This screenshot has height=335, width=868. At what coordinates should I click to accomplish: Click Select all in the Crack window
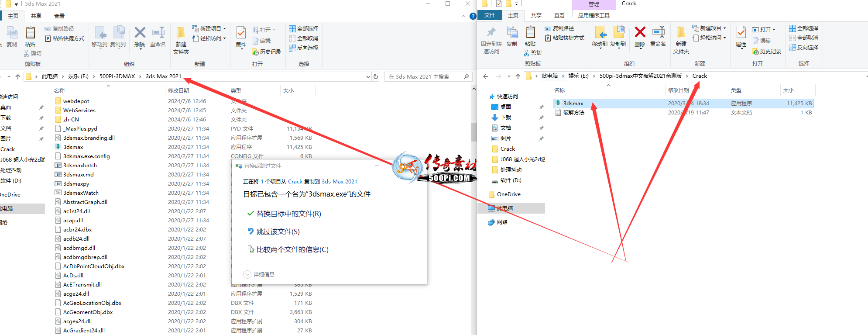(804, 28)
